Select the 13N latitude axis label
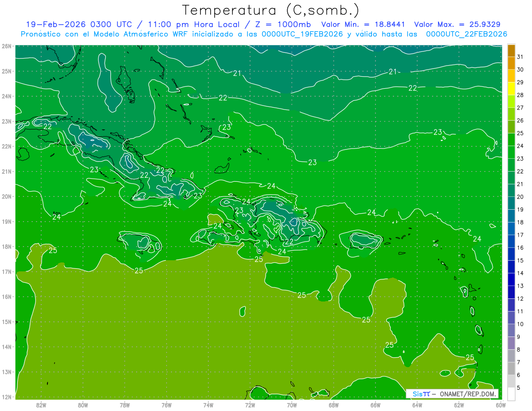532x411 pixels. tap(6, 372)
